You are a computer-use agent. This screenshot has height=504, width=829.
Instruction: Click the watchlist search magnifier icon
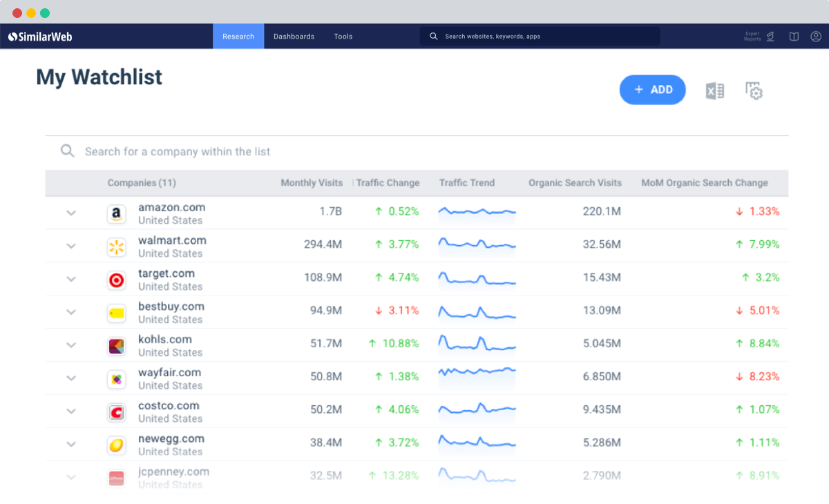click(67, 151)
